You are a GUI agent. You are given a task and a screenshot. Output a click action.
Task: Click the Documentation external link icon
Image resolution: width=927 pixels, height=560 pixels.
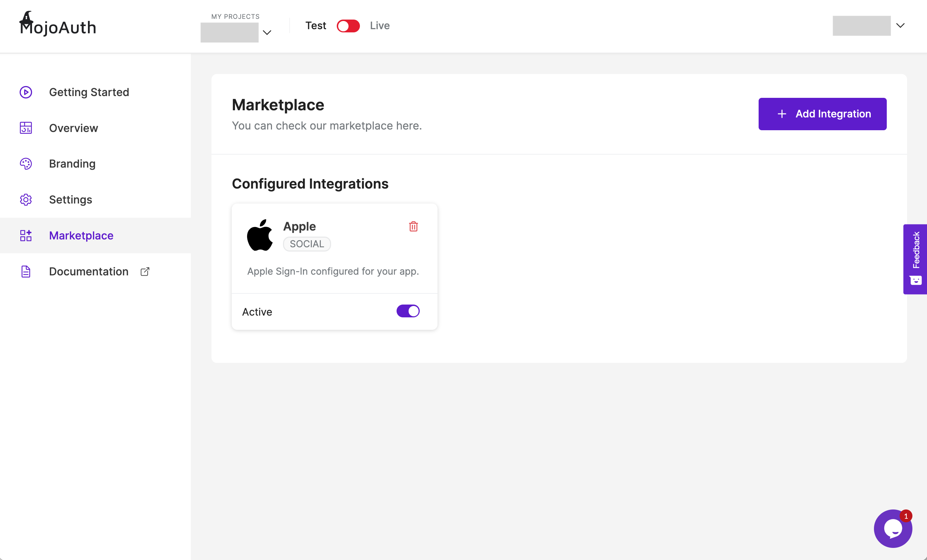pos(145,271)
